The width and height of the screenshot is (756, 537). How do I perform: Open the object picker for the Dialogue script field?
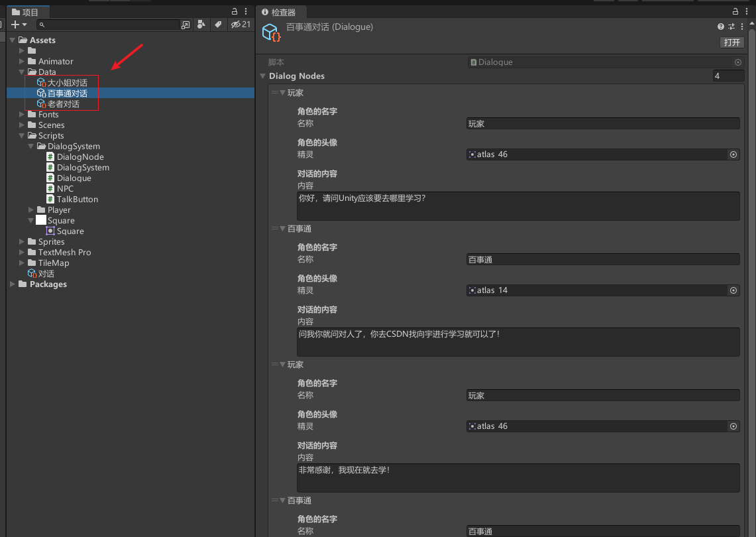click(x=737, y=62)
